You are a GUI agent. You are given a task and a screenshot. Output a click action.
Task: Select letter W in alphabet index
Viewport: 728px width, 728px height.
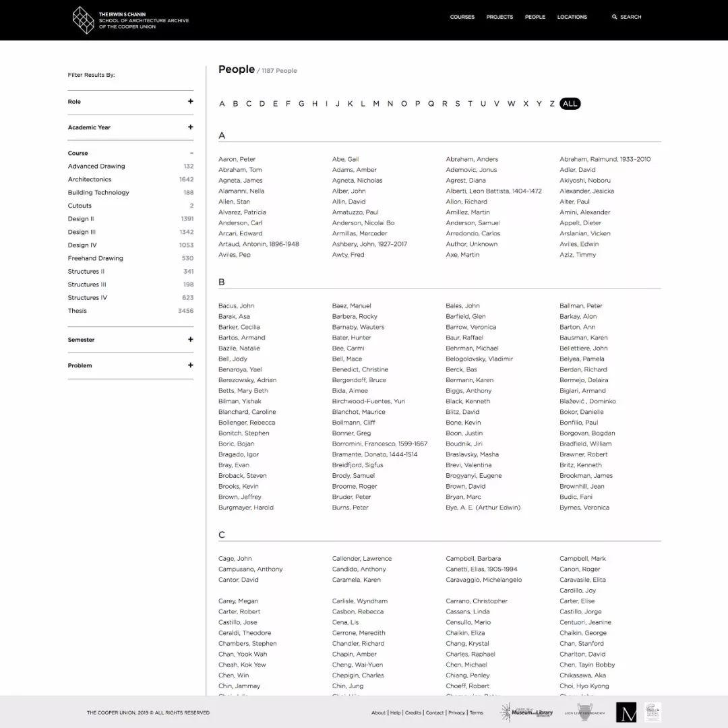coord(511,104)
